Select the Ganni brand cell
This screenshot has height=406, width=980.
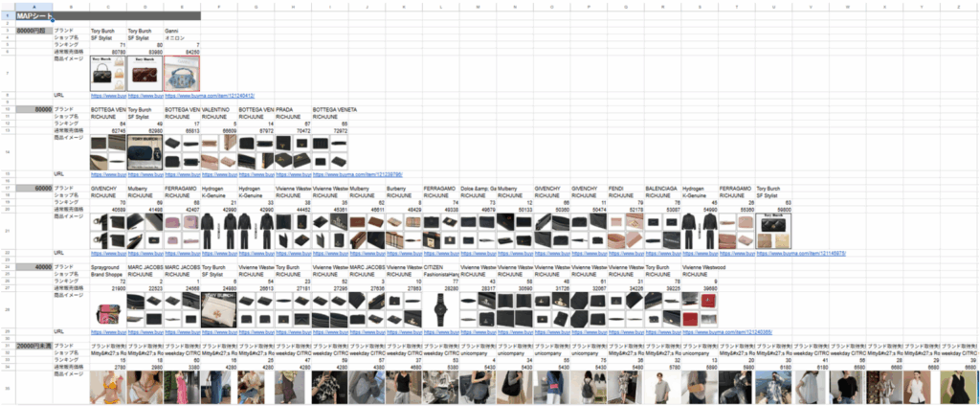click(x=183, y=30)
